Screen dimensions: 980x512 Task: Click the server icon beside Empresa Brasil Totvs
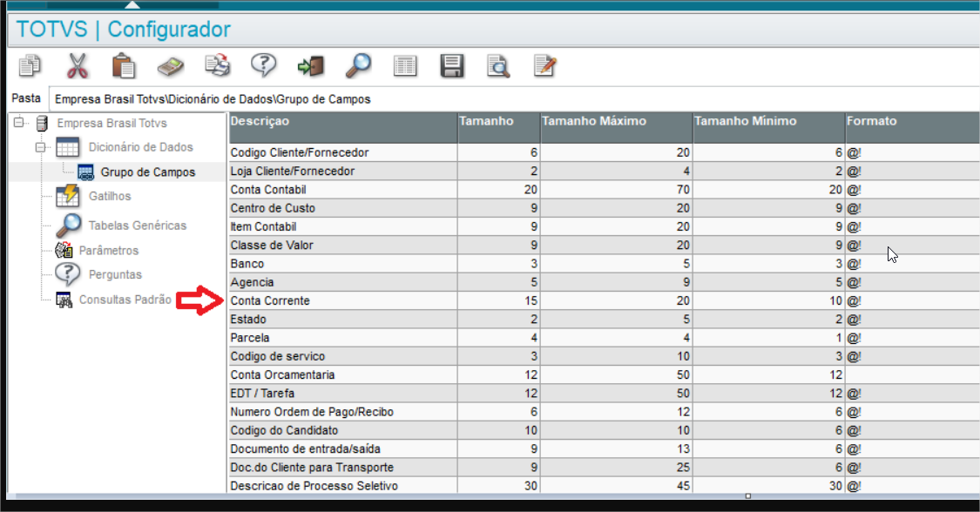pos(42,123)
